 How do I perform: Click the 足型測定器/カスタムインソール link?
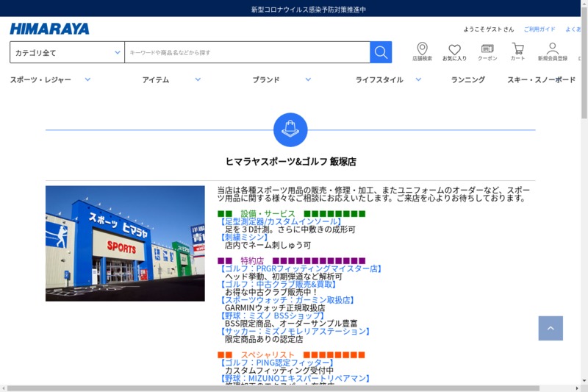point(280,221)
